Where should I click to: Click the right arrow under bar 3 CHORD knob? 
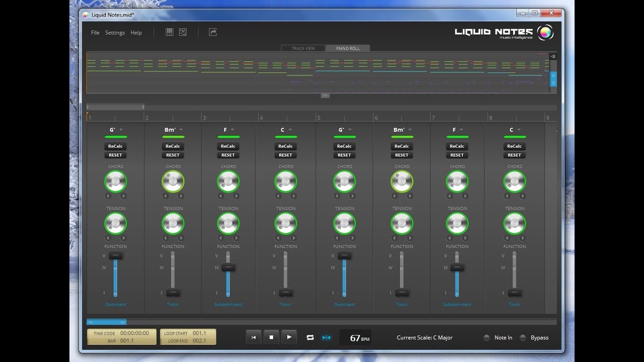pos(236,196)
